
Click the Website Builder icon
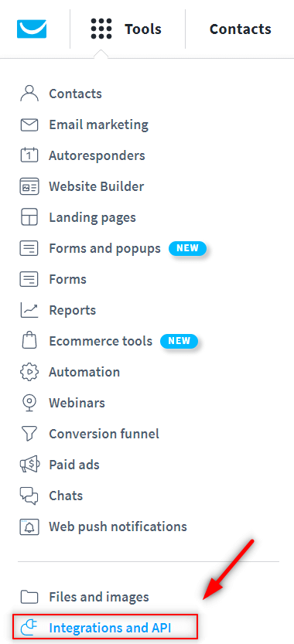click(x=29, y=186)
